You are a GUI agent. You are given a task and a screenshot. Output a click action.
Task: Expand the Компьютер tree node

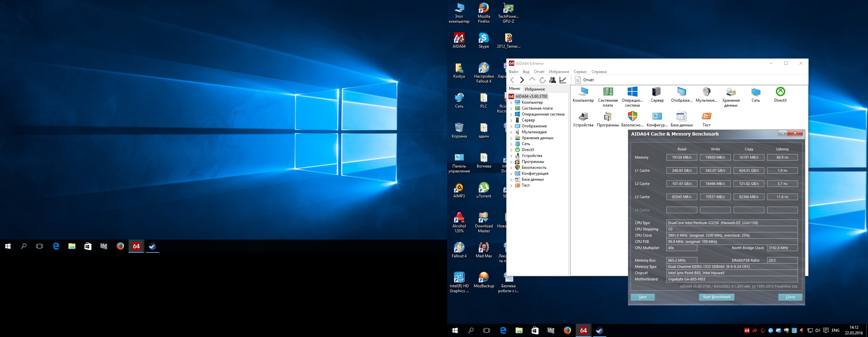point(511,103)
